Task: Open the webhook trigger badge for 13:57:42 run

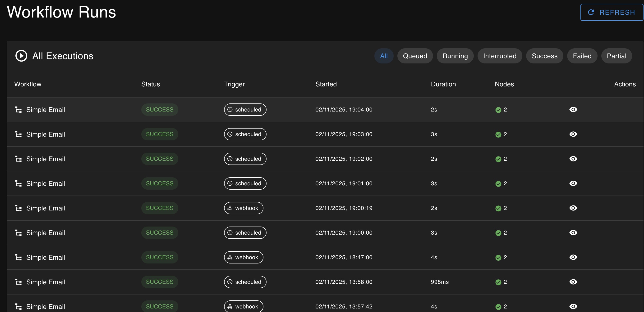Action: [x=243, y=307]
